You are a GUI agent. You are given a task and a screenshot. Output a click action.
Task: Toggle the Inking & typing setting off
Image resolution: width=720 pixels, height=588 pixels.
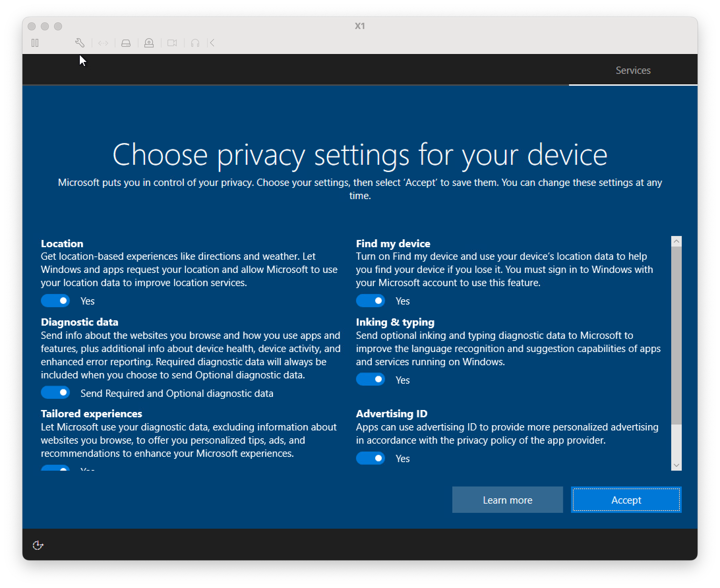tap(370, 380)
